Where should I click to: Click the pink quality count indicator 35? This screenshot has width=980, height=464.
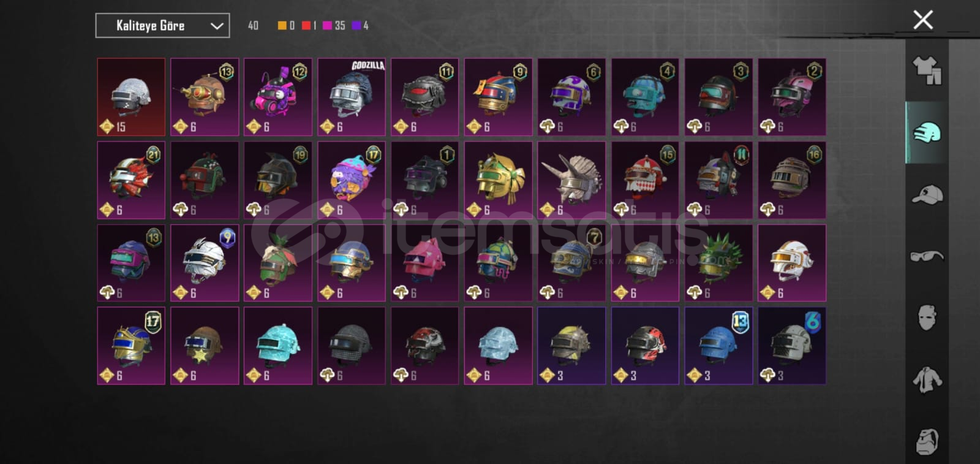(x=334, y=26)
